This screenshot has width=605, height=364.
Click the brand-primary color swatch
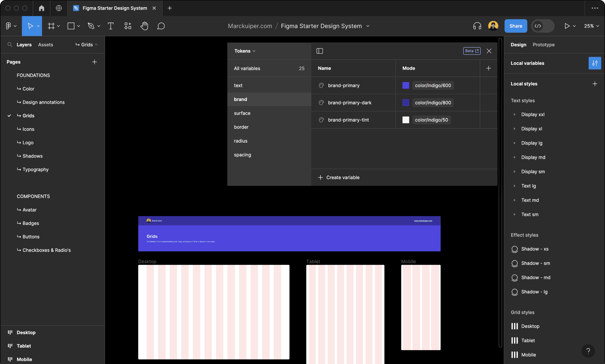click(x=406, y=85)
